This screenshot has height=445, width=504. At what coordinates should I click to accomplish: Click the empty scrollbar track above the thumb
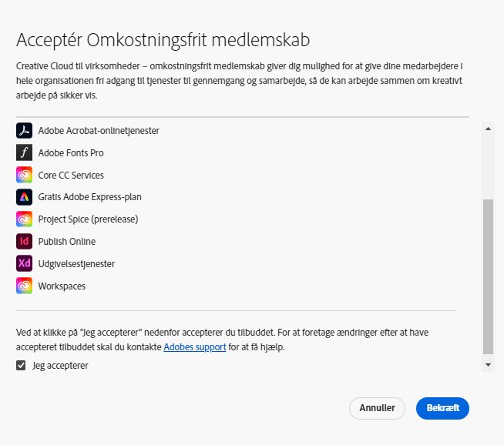pos(488,166)
